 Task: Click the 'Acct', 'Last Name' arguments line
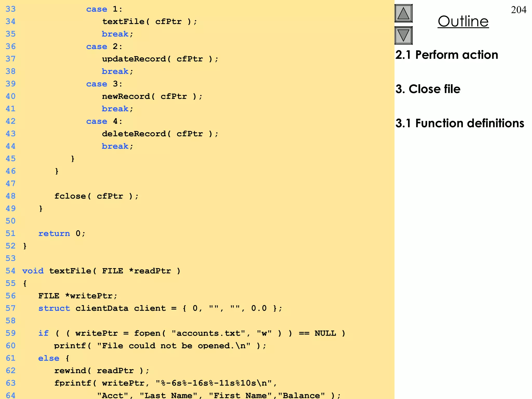pyautogui.click(x=219, y=395)
